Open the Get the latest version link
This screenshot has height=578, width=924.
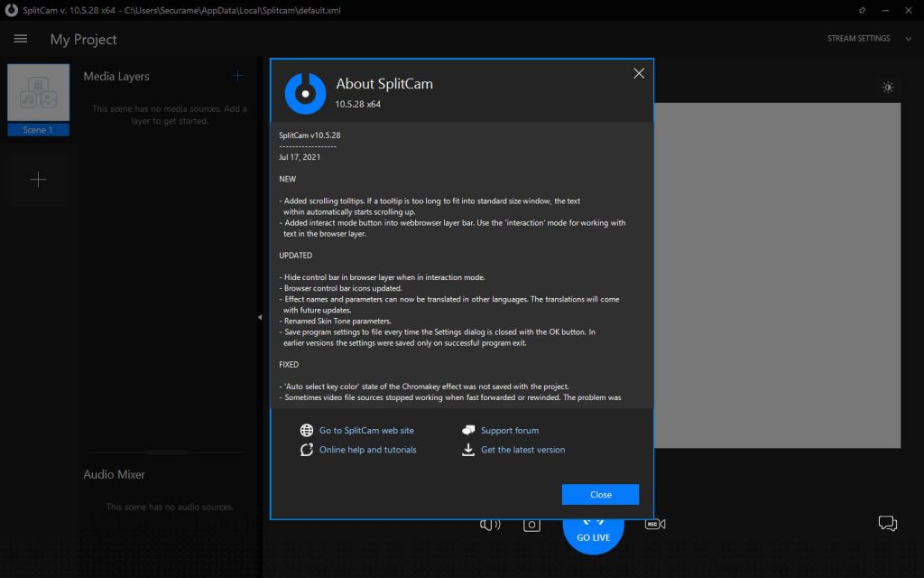(522, 450)
